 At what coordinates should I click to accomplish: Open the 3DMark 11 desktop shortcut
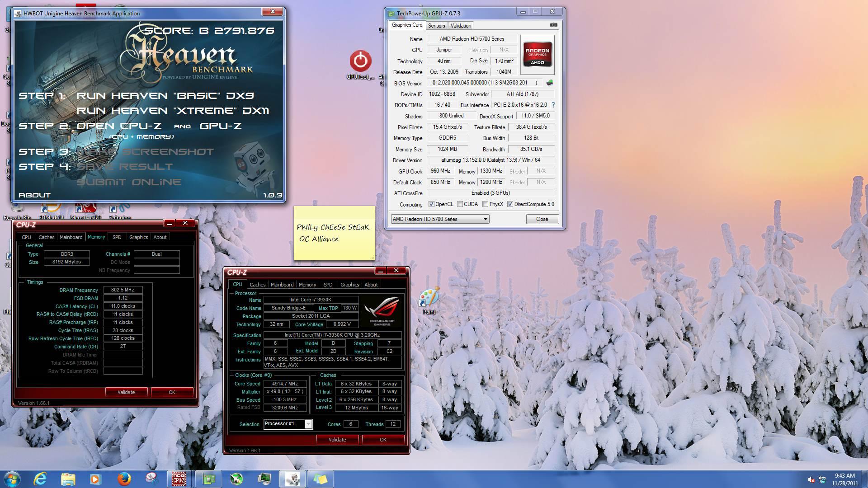coord(51,211)
